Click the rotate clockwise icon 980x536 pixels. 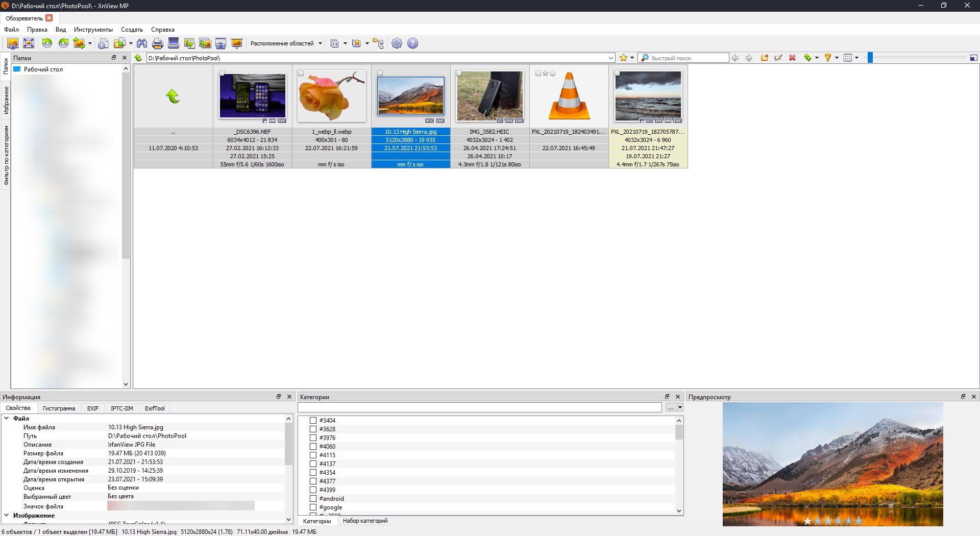point(63,43)
